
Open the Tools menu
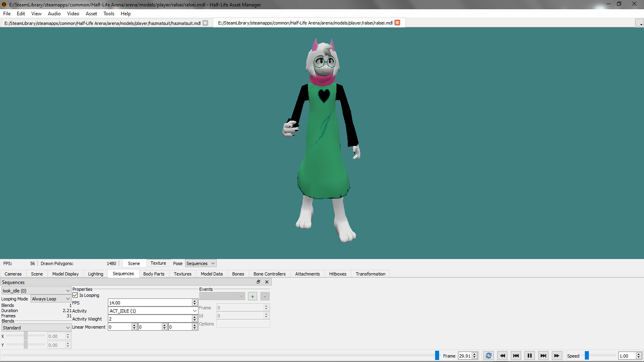(x=109, y=14)
